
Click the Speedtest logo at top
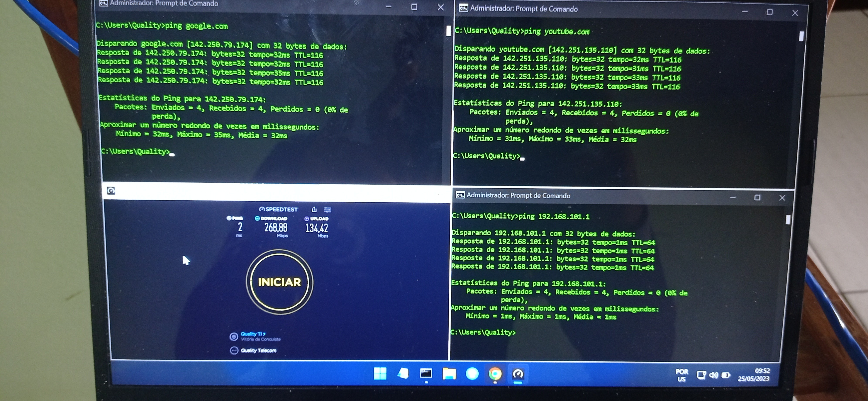(x=278, y=209)
